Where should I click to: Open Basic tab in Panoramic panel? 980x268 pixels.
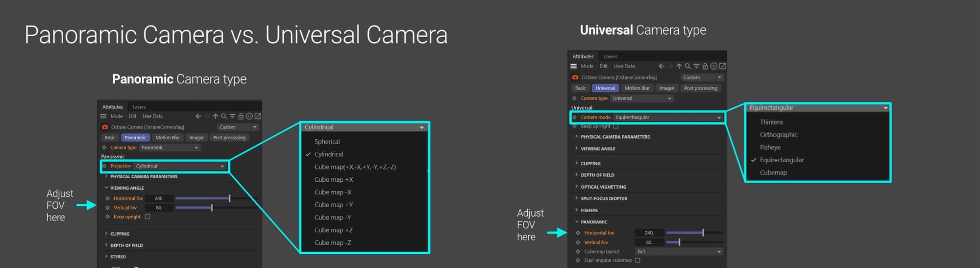click(110, 138)
